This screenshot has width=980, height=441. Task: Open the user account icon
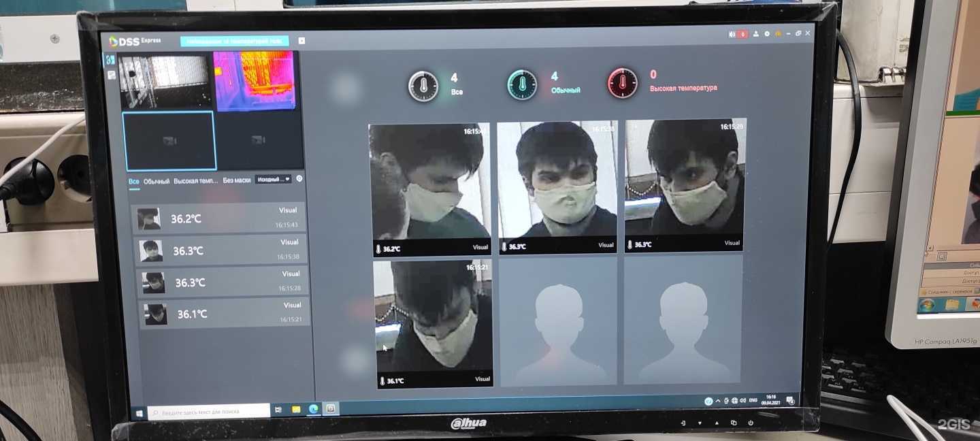point(756,34)
